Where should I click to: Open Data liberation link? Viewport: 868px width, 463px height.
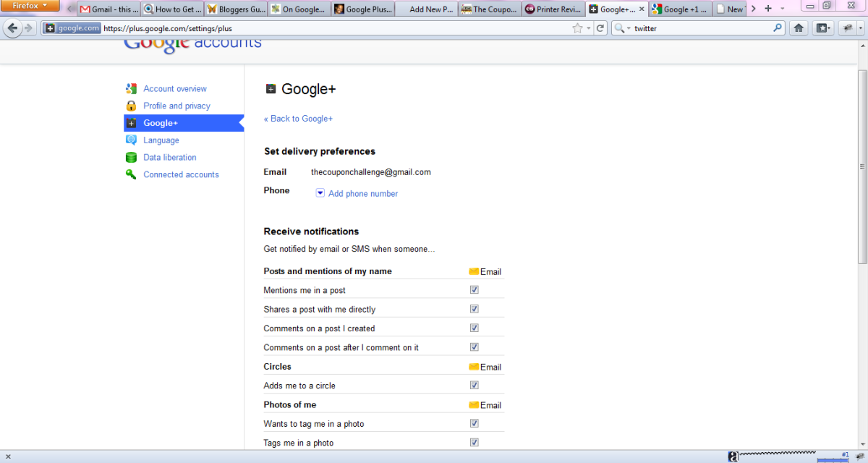[x=170, y=157]
